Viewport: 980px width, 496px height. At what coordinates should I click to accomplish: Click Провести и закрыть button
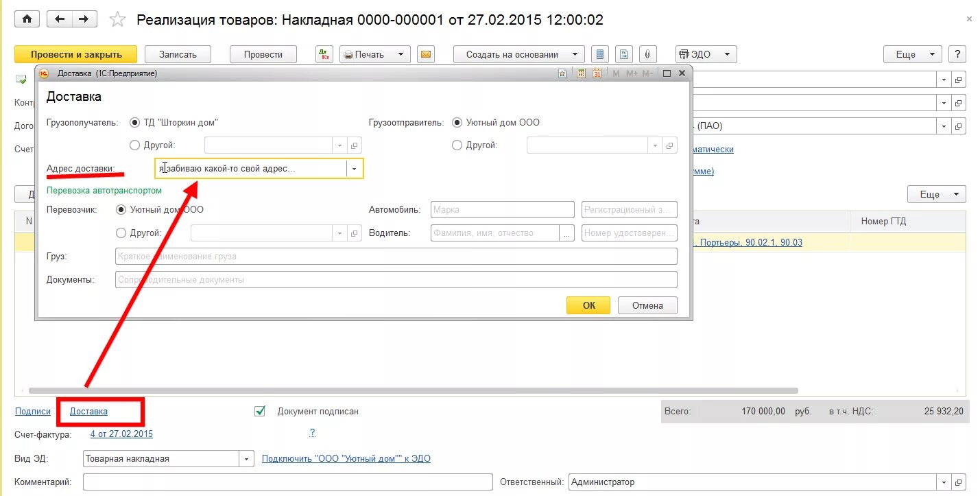click(x=76, y=54)
